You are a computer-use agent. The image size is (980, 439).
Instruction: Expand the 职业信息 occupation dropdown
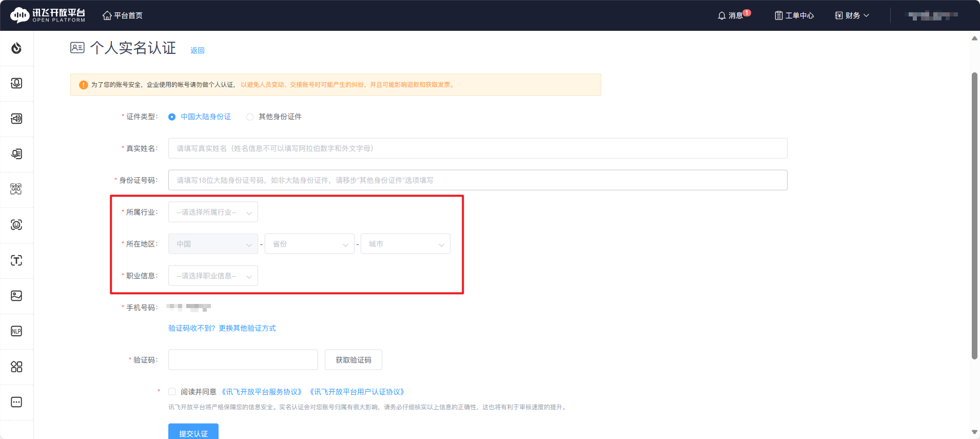[x=213, y=276]
